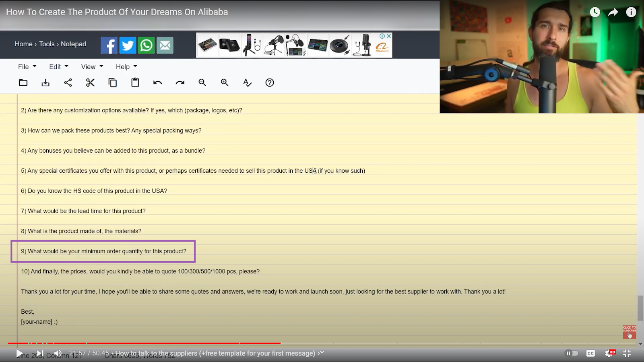Open the Edit menu

point(59,66)
